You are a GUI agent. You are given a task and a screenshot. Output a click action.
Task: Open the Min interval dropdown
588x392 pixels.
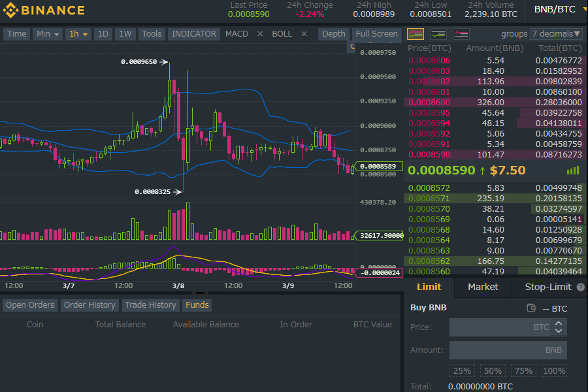(47, 34)
